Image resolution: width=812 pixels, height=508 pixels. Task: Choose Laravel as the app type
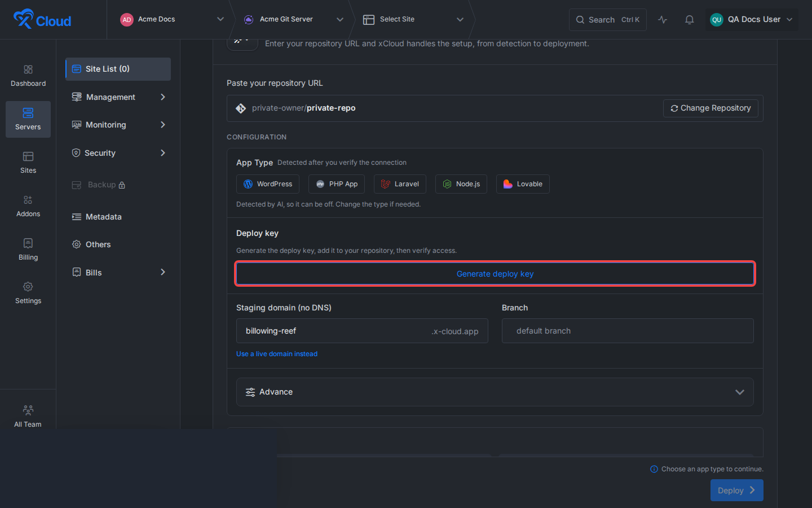[400, 184]
